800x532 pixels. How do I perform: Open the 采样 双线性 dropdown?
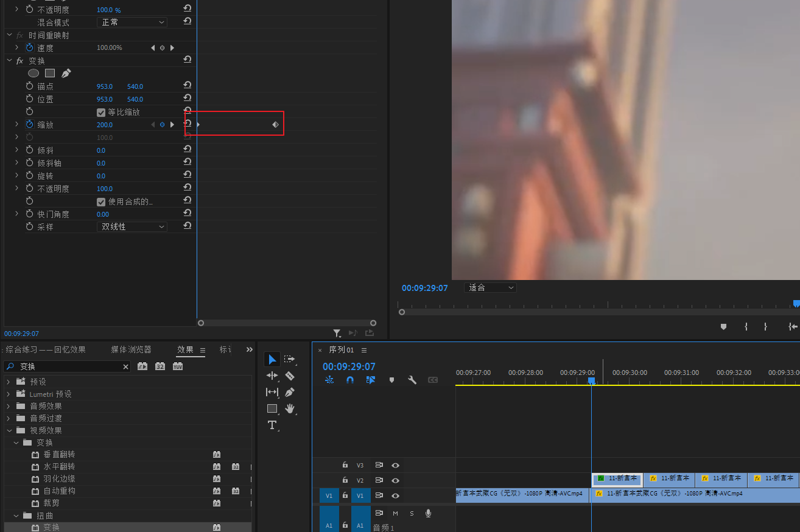click(132, 226)
